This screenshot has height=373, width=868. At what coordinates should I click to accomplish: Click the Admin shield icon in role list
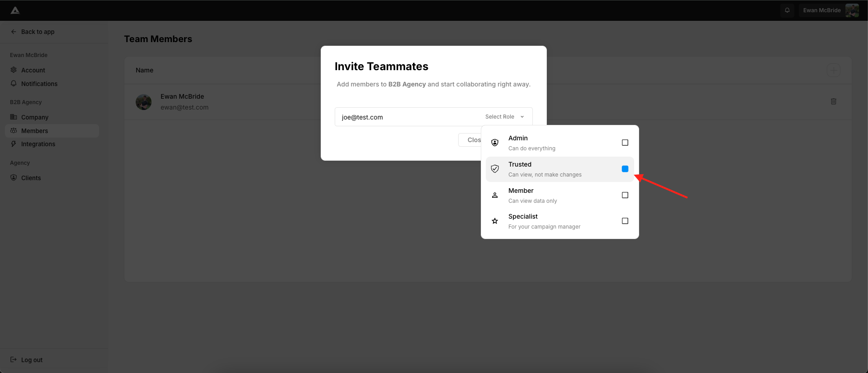point(495,143)
